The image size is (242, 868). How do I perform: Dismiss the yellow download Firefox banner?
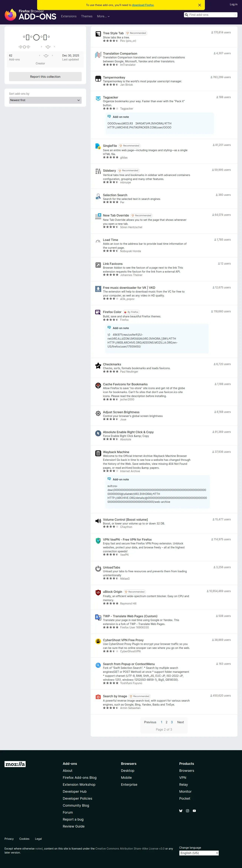199,5
